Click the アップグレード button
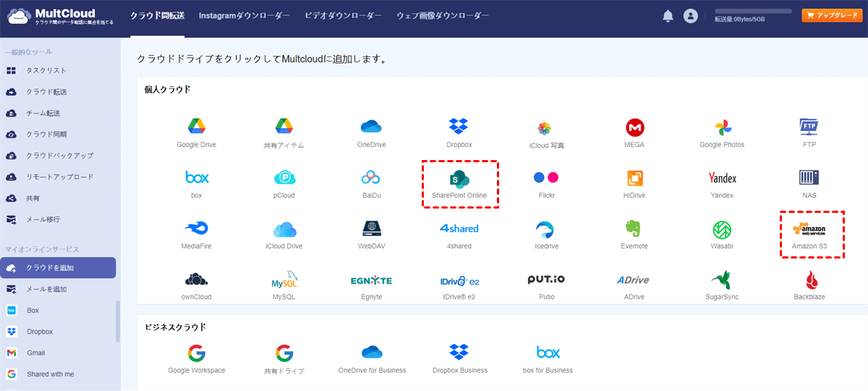 (832, 15)
